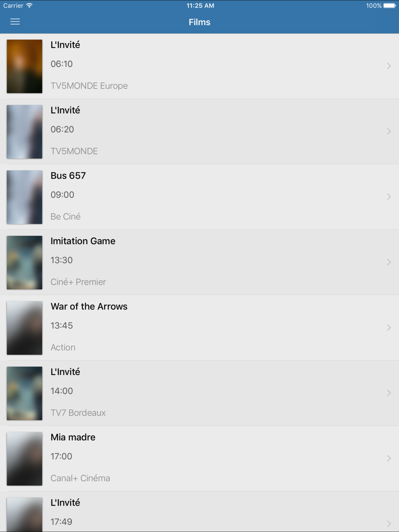The image size is (399, 532).
Task: Tap the Wi-Fi status icon
Action: [29, 6]
